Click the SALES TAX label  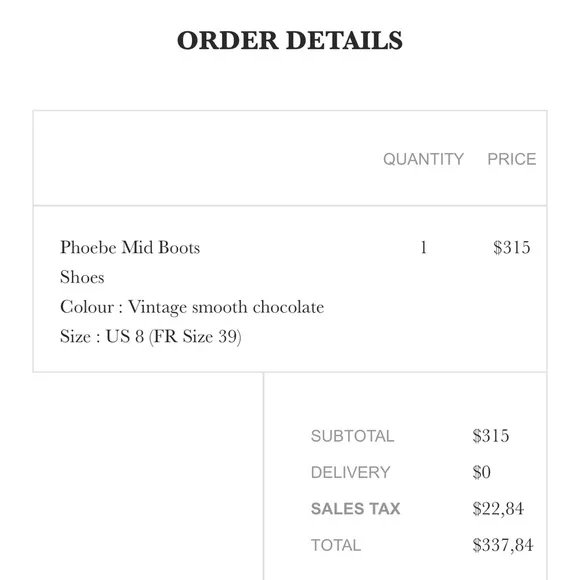[355, 509]
